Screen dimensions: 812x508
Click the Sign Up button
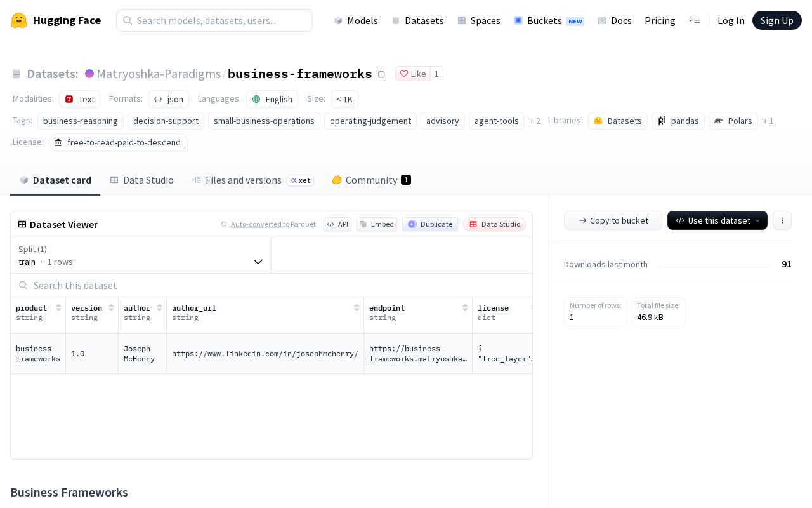pos(777,20)
